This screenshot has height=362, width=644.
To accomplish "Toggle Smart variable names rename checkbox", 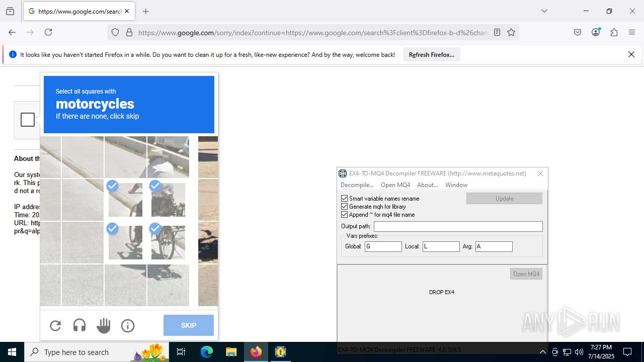I will pos(345,199).
